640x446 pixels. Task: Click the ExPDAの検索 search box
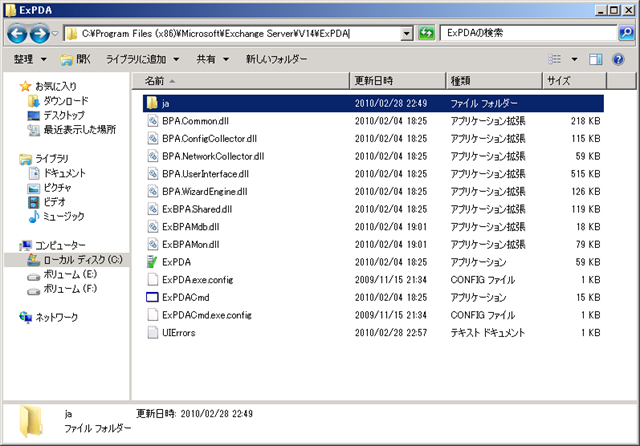(528, 33)
